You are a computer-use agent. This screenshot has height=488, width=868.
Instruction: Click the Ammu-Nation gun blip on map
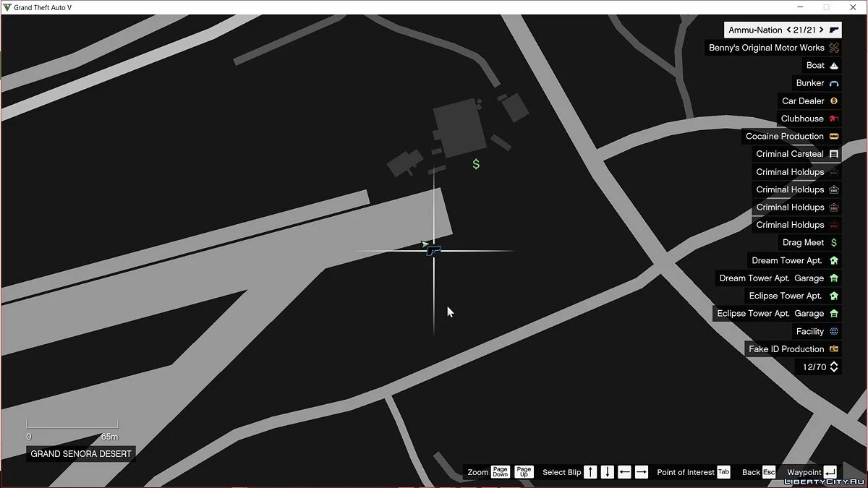point(433,251)
